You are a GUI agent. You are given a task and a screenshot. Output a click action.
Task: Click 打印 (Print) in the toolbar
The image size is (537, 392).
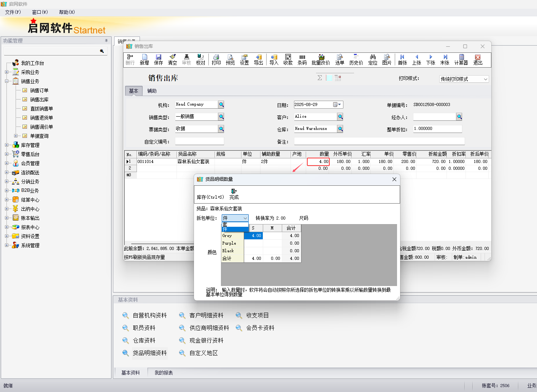[216, 60]
